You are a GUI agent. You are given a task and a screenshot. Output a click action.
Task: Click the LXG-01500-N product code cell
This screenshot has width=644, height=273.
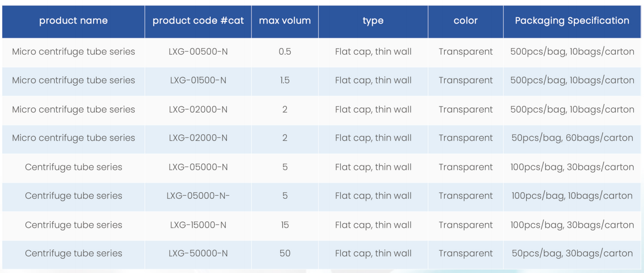198,80
